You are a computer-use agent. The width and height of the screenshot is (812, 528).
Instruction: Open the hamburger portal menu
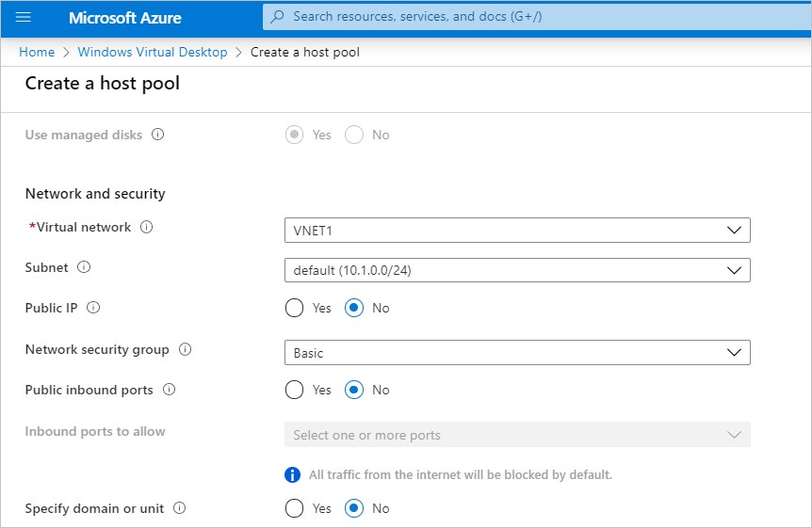(x=24, y=17)
